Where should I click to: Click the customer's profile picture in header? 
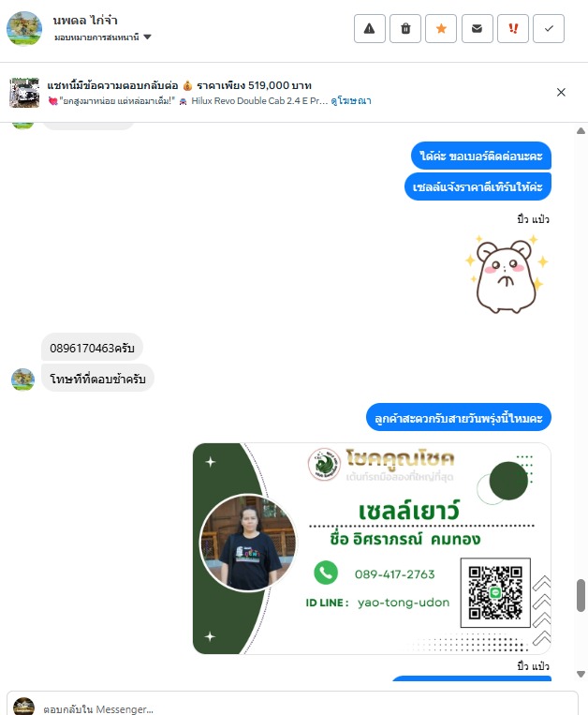pos(24,29)
